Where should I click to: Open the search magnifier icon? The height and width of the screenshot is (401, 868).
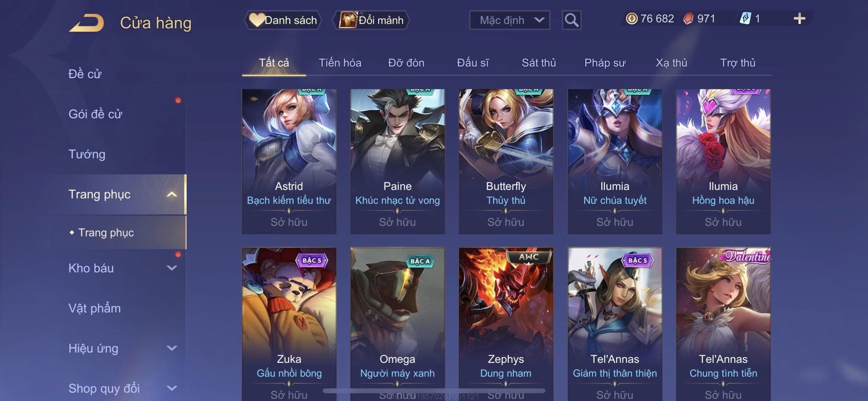(x=571, y=20)
